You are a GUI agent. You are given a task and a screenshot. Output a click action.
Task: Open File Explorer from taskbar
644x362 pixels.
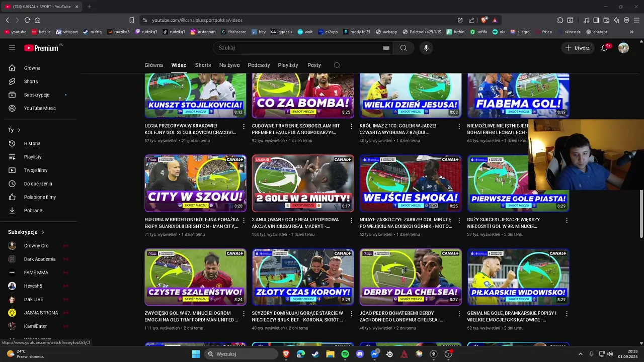tap(330, 354)
